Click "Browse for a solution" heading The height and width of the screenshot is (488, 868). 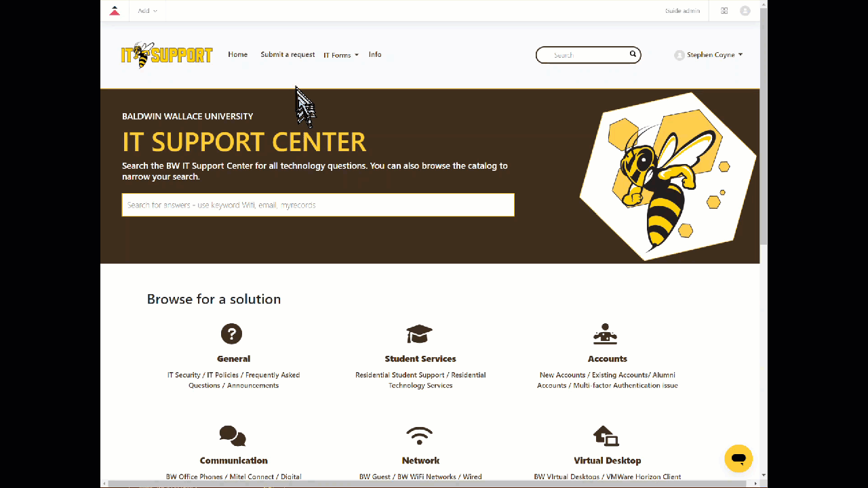[x=214, y=299]
